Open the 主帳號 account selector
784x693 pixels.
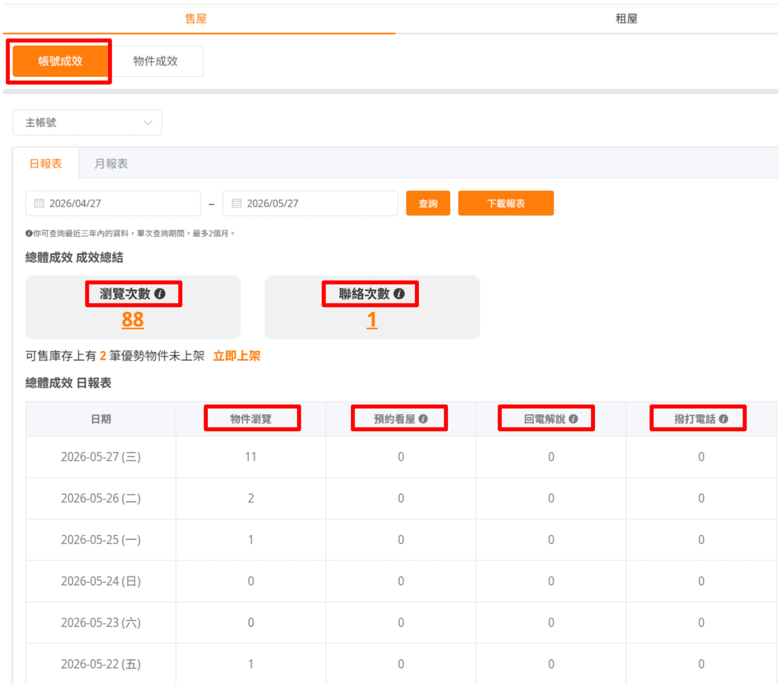point(87,122)
